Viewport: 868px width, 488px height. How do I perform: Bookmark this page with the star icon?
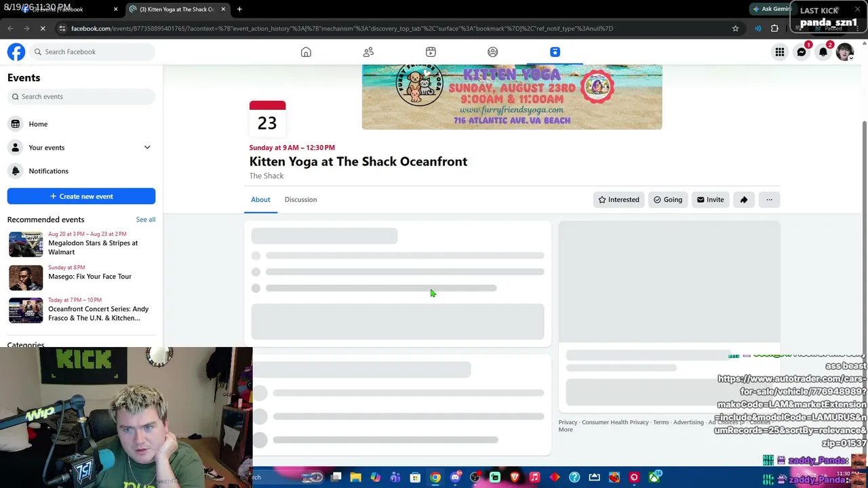point(735,28)
